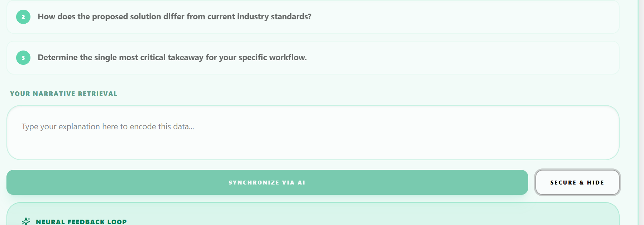Click 'Determine the single most critical takeaway' text
The width and height of the screenshot is (644, 225).
click(x=120, y=57)
